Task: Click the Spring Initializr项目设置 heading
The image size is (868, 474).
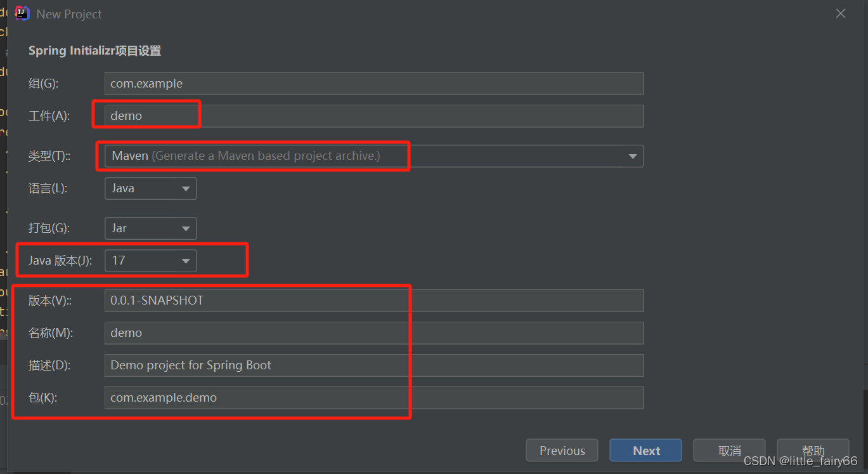Action: (94, 51)
